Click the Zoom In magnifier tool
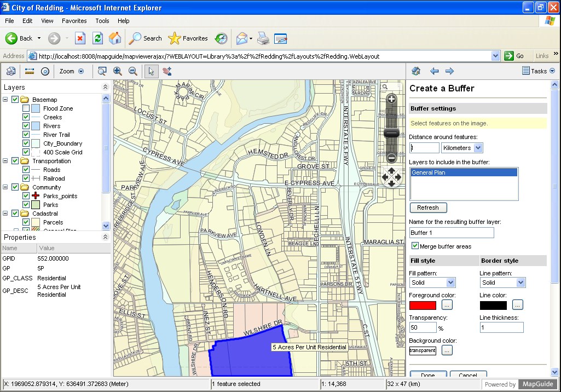Screen dimensions: 561x392 (117, 71)
